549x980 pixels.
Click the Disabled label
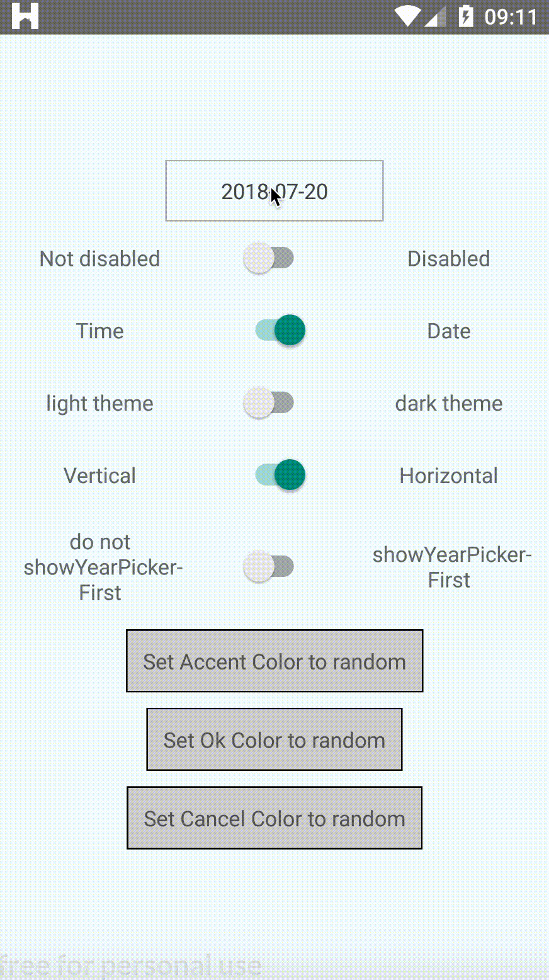[x=448, y=259]
